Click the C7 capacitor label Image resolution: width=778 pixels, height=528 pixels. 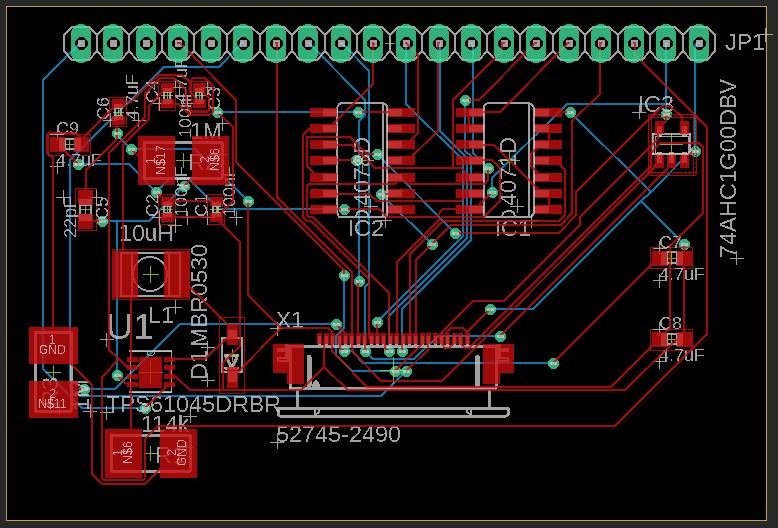(670, 243)
